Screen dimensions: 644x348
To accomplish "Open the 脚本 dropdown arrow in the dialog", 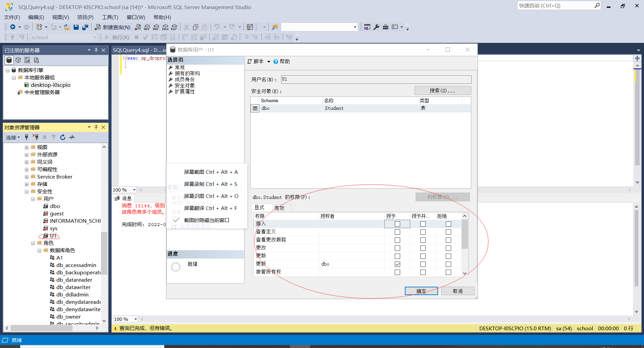I will click(x=269, y=61).
